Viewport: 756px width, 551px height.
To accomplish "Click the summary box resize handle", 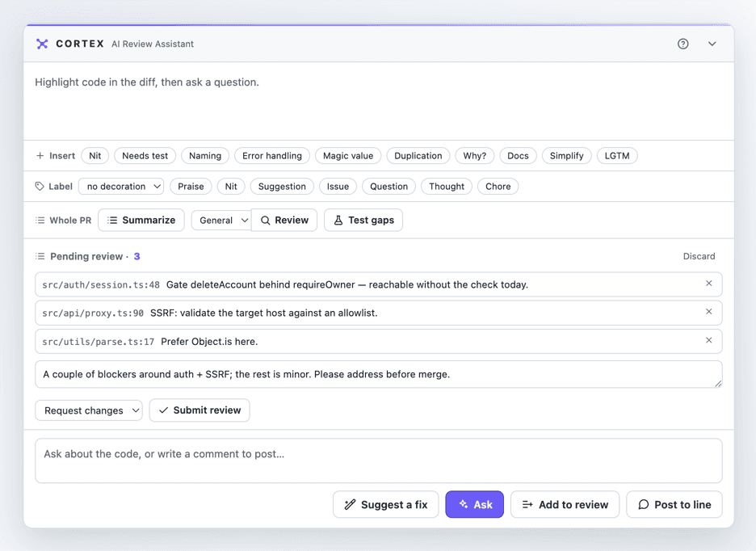I will pyautogui.click(x=718, y=384).
